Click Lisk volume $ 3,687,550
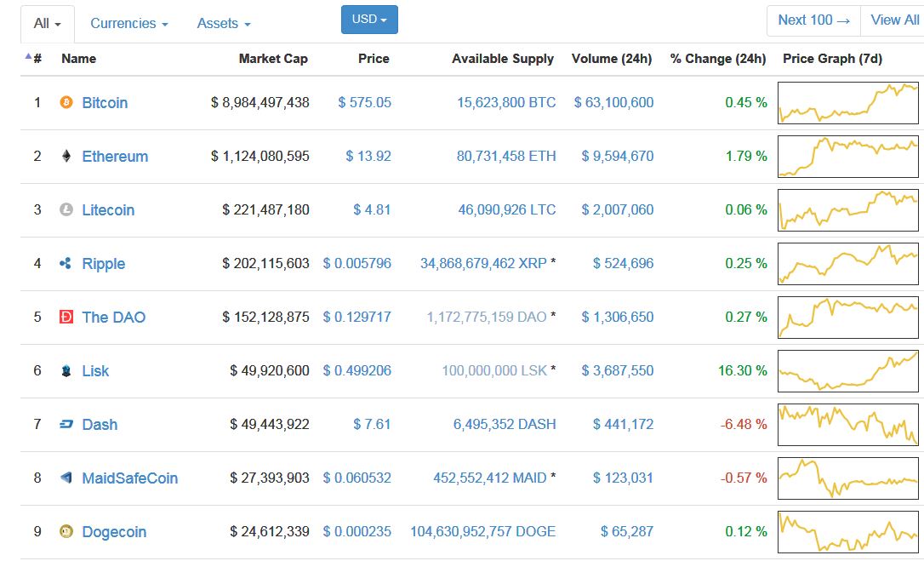This screenshot has width=924, height=561. click(x=618, y=371)
